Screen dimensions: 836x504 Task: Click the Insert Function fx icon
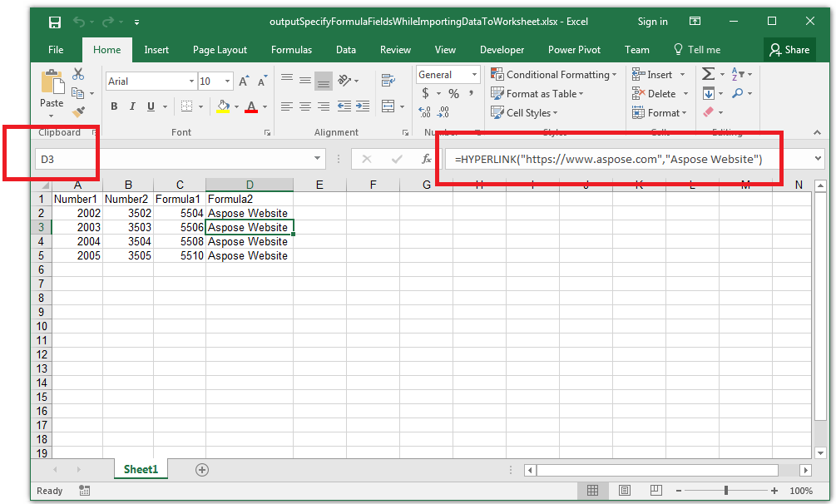click(427, 159)
